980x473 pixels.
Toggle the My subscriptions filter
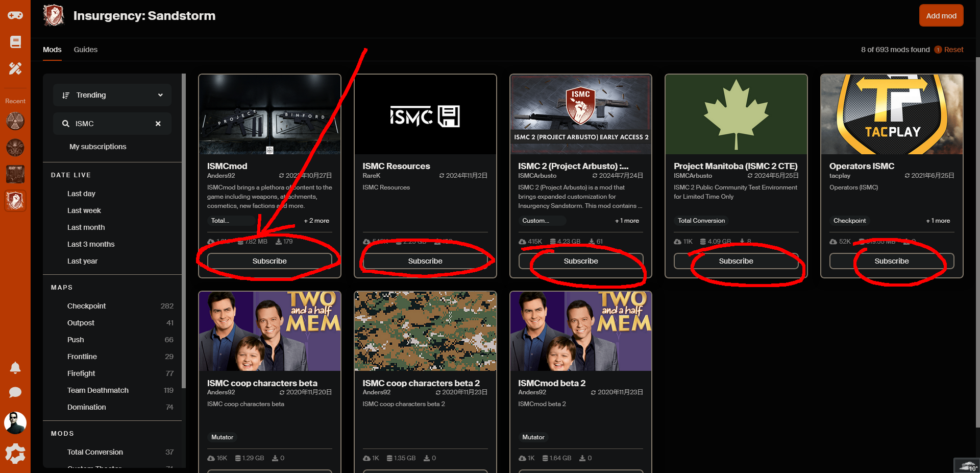98,147
